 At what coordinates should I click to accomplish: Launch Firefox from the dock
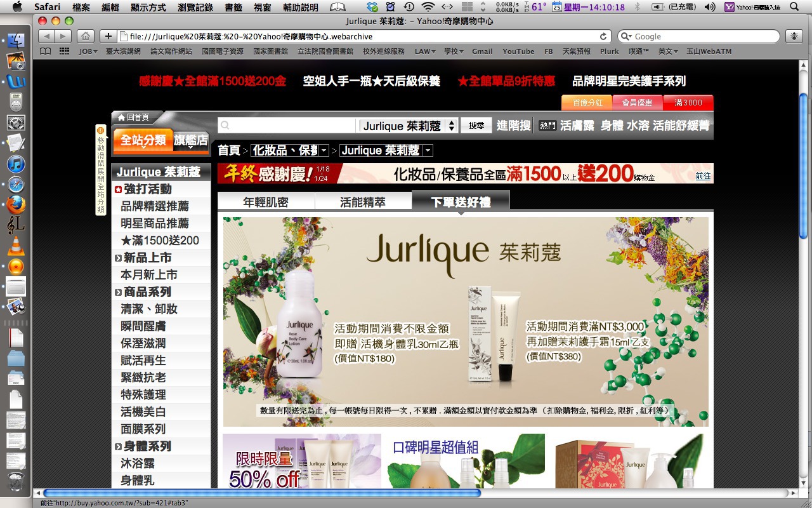[x=16, y=205]
